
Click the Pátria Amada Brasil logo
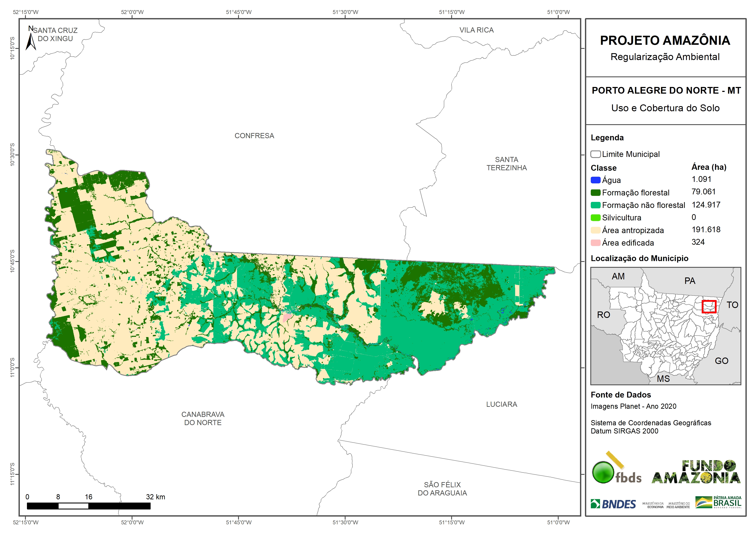coord(719,502)
